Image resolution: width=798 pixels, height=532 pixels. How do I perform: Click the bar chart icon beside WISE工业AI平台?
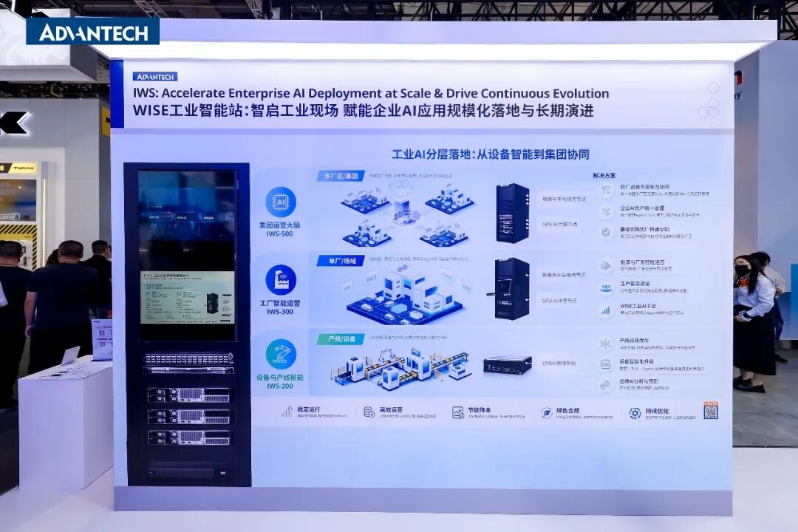click(x=606, y=310)
